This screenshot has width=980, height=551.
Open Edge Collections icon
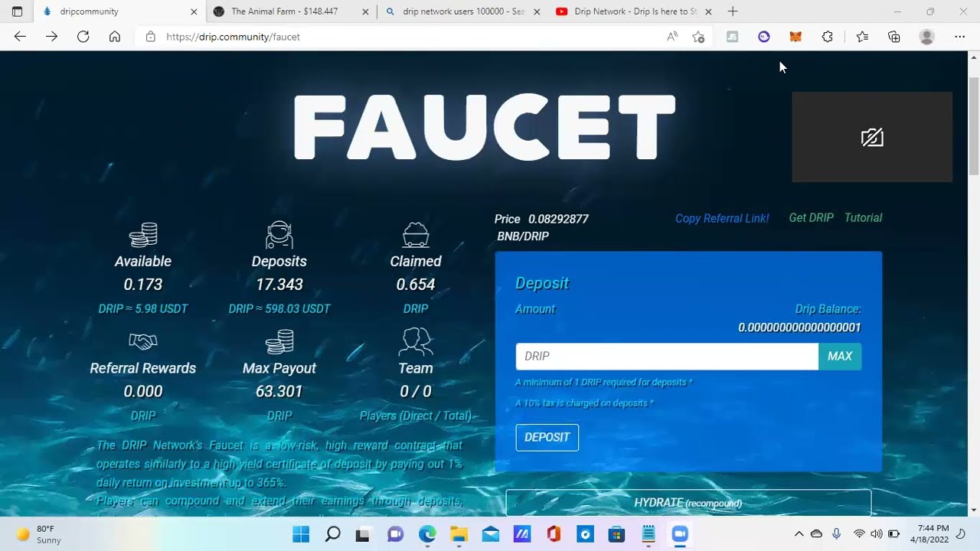893,37
